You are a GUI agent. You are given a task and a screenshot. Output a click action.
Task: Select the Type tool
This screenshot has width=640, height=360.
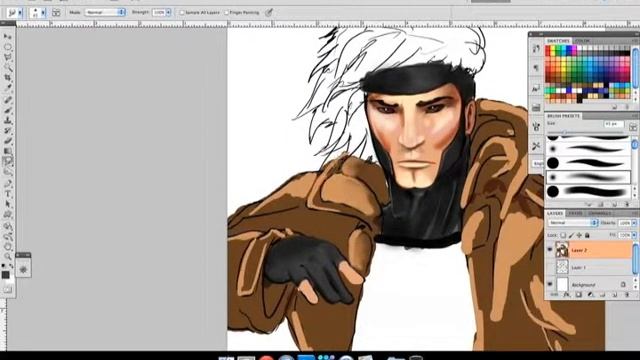pos(8,194)
